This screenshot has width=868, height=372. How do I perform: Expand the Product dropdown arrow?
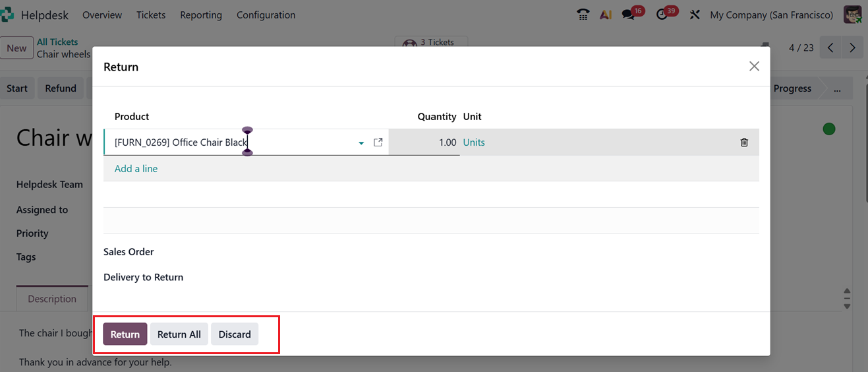[x=361, y=143]
